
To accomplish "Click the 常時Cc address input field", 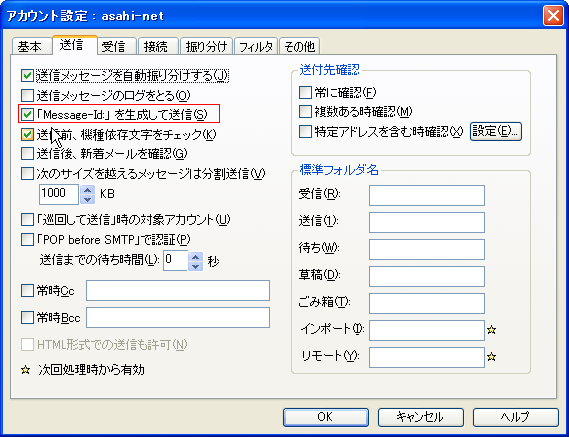I will click(178, 290).
